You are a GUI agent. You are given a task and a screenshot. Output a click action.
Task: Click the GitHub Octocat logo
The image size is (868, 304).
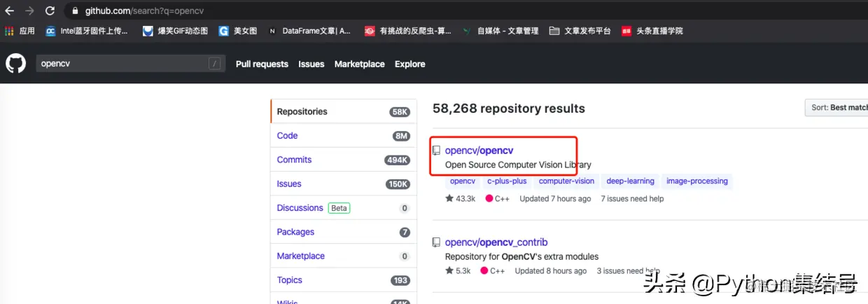point(15,64)
